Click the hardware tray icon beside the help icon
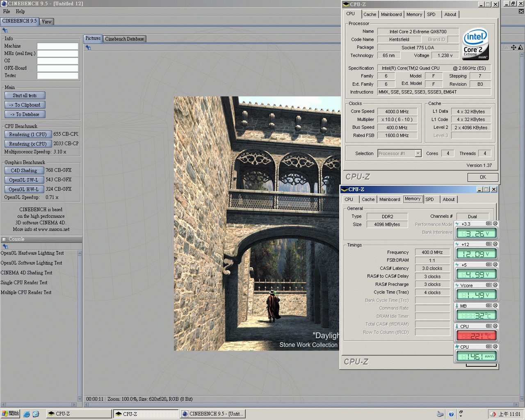Image resolution: width=525 pixels, height=420 pixels. point(440,414)
